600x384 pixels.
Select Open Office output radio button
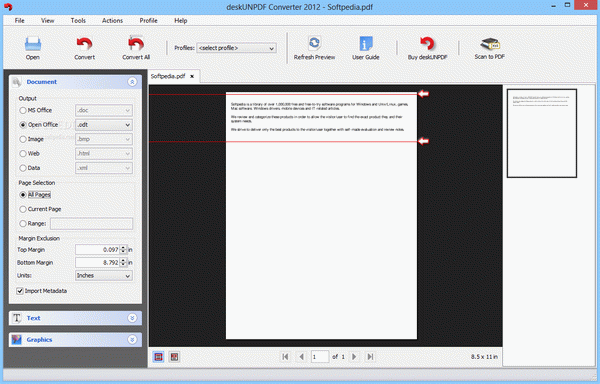23,125
